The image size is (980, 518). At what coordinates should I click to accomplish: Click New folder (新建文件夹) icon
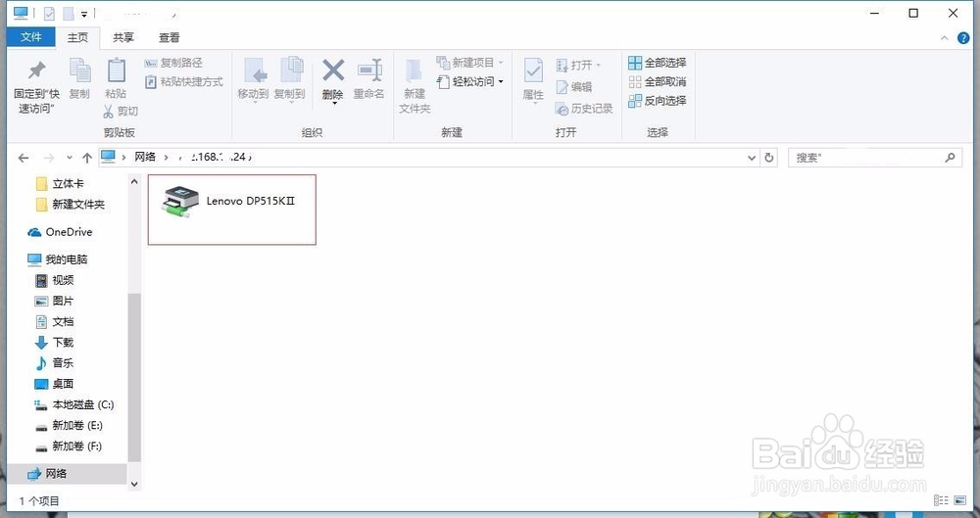coord(415,71)
